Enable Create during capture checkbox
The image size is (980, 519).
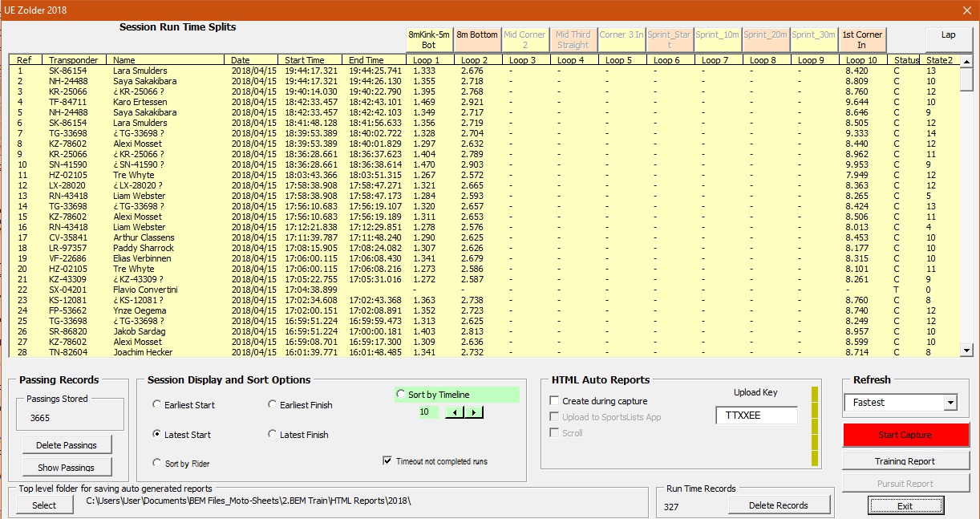point(554,401)
